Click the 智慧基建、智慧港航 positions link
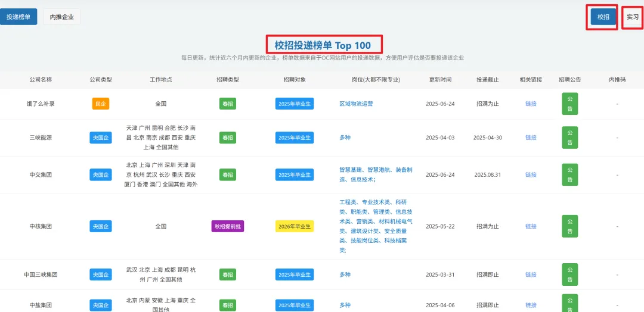Screen dimensions: 644x312 coord(376,174)
